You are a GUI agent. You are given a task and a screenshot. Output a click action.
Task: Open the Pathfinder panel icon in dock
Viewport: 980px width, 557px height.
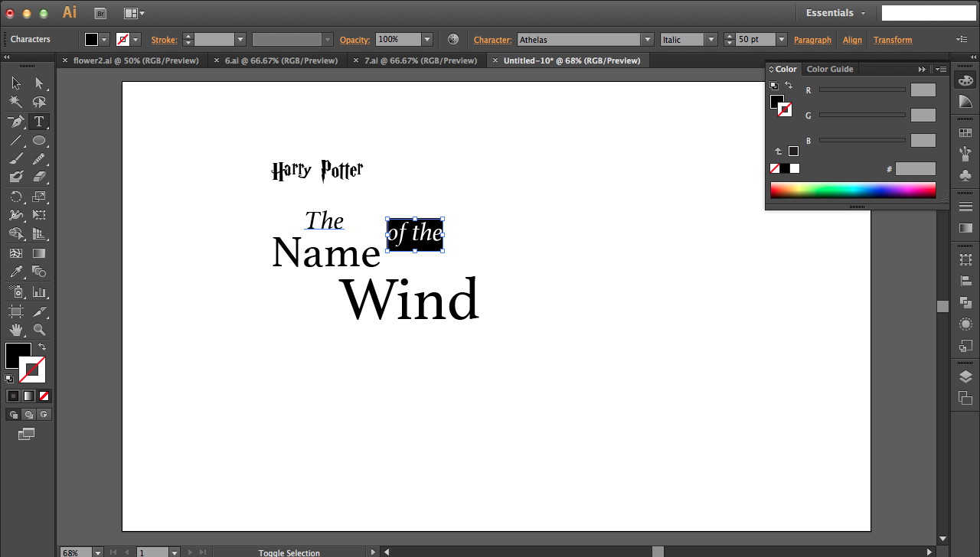coord(965,303)
